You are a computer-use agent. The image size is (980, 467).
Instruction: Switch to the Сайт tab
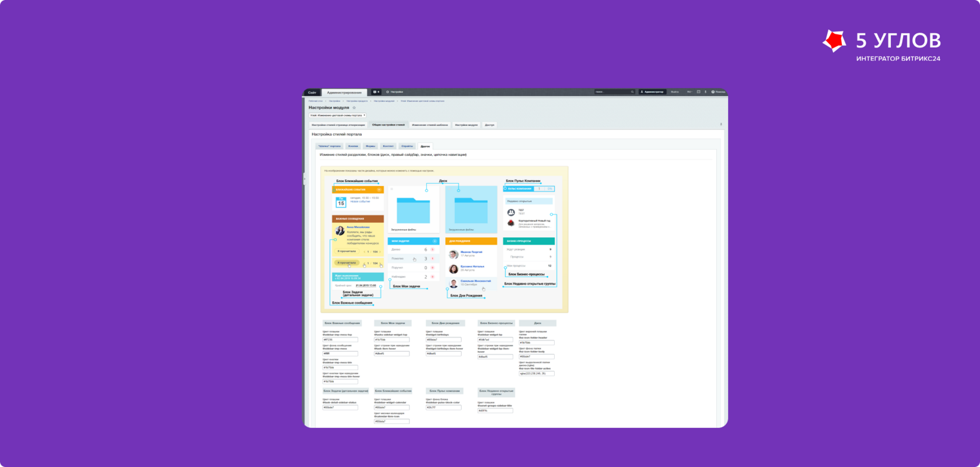312,93
